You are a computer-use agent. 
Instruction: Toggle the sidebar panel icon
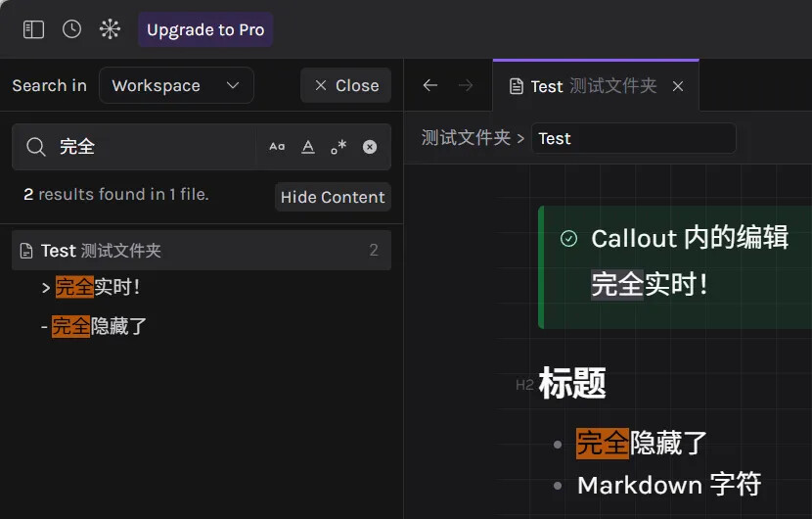click(x=33, y=29)
